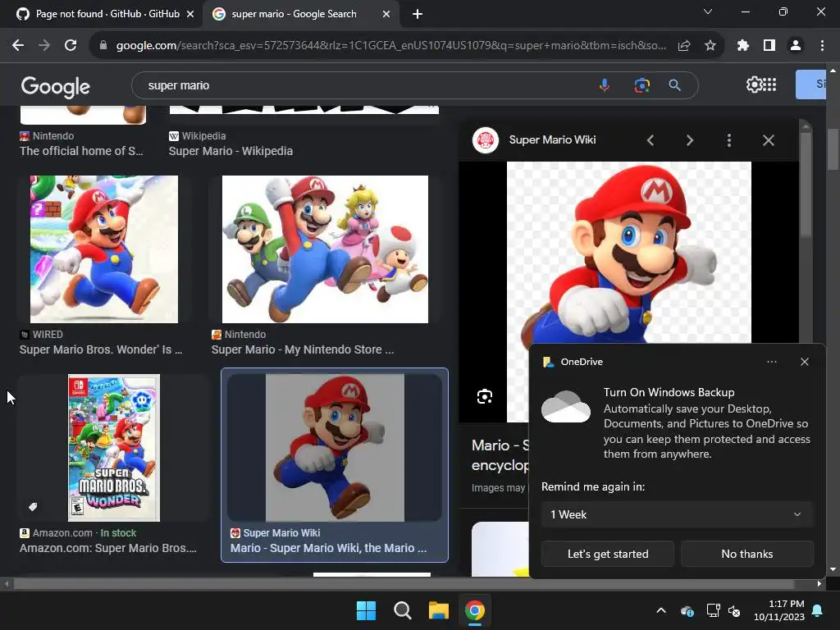840x630 pixels.
Task: Select super mario Google Search tab
Action: (294, 14)
